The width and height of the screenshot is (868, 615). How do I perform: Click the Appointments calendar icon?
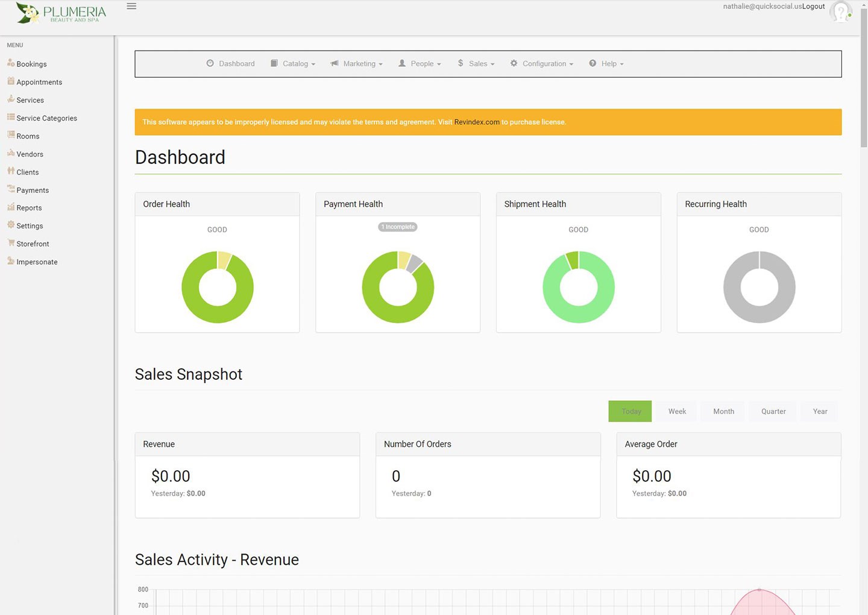(11, 81)
